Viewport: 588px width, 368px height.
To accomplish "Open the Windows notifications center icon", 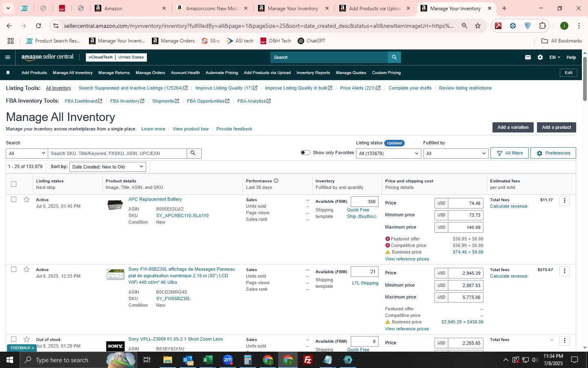I will tap(575, 360).
